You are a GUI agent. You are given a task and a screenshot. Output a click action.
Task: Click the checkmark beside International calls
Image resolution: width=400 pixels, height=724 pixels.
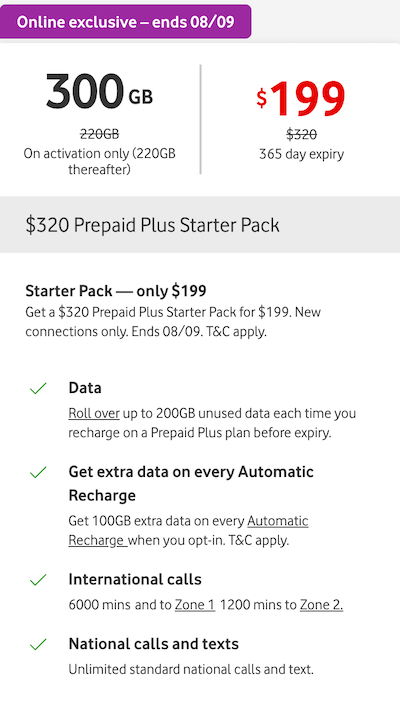(x=38, y=579)
